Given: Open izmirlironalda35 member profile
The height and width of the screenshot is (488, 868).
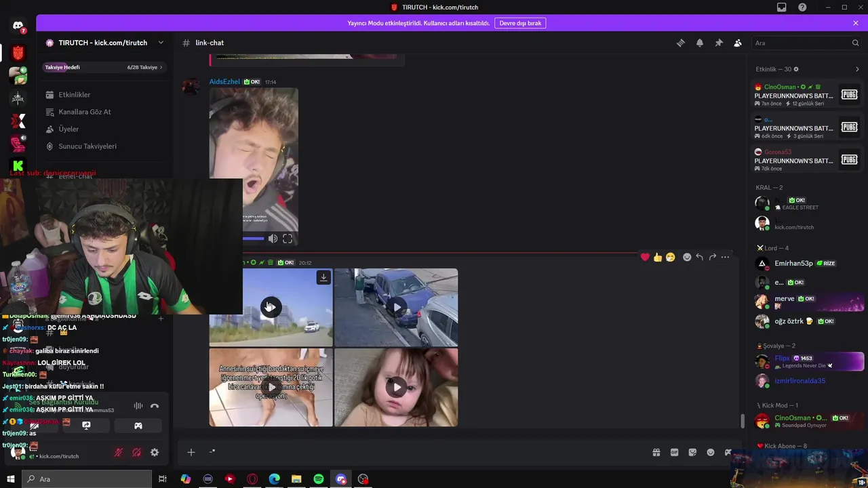Looking at the screenshot, I should click(x=807, y=381).
